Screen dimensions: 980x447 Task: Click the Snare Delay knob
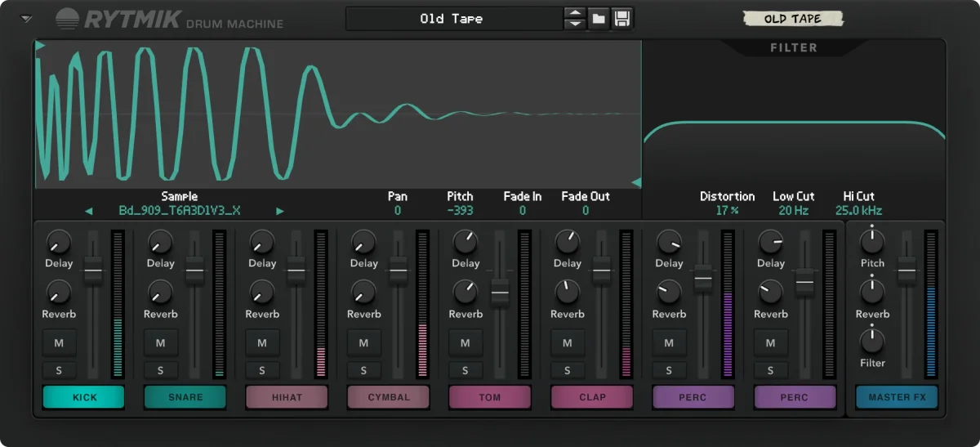161,242
